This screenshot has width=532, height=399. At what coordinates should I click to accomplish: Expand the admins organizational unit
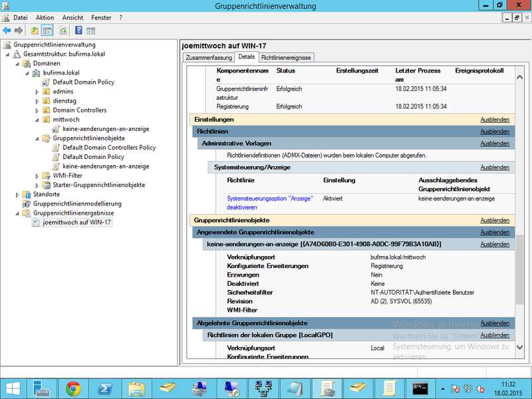pyautogui.click(x=38, y=92)
